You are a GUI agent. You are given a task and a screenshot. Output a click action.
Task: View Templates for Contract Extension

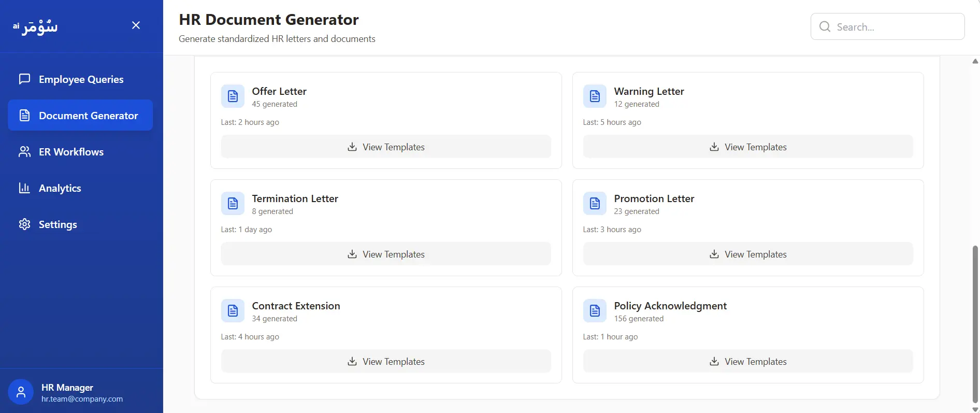click(x=386, y=361)
